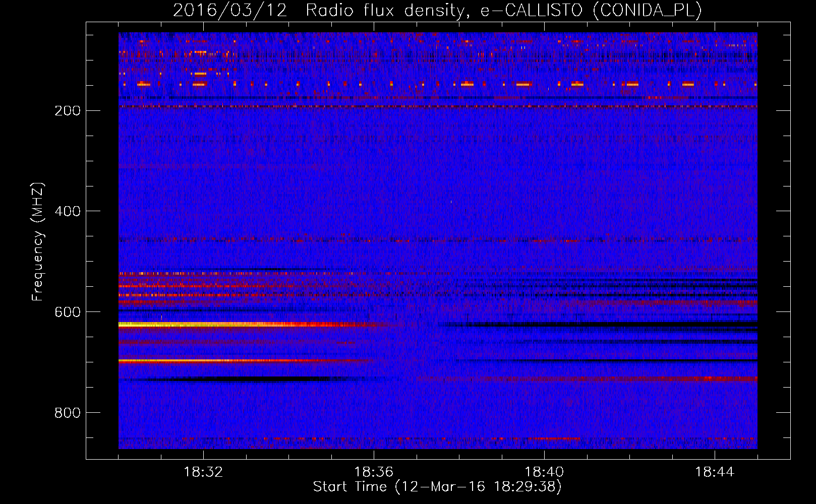The width and height of the screenshot is (816, 504).
Task: Click the "200" frequency tick label
Action: (67, 110)
